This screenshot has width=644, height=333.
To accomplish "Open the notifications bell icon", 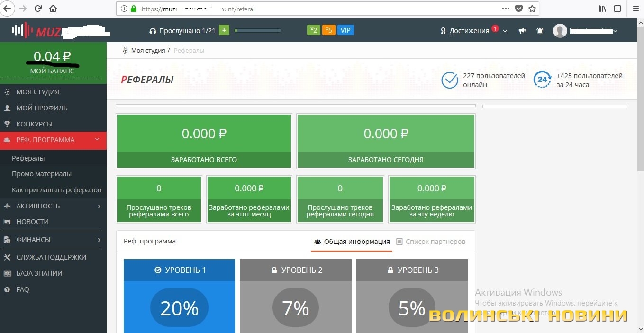I will (x=540, y=31).
